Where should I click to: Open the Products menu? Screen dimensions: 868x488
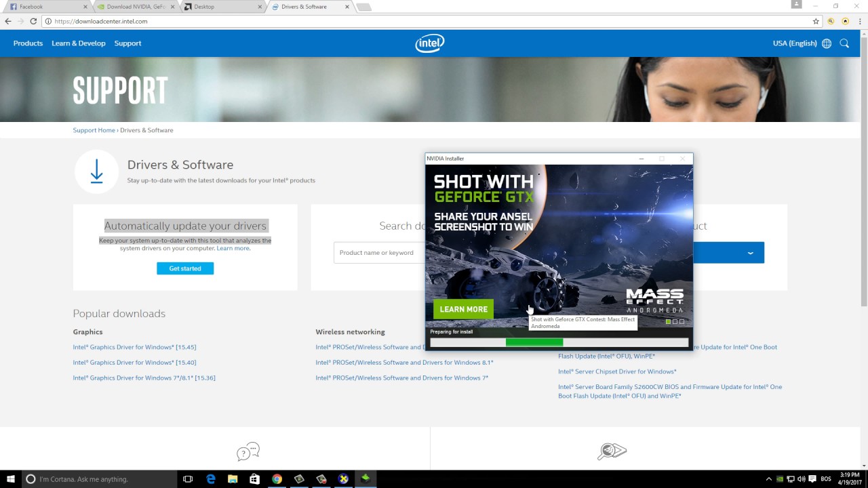coord(28,43)
